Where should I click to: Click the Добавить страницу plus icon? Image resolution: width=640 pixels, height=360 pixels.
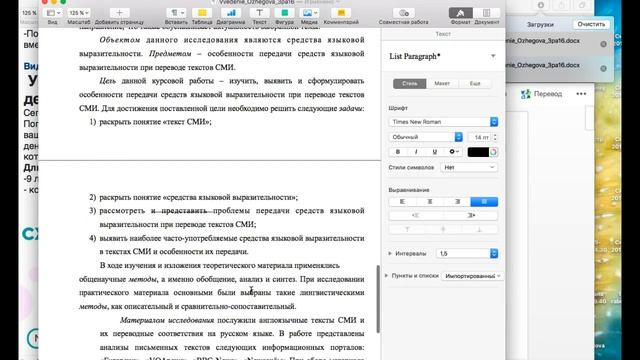pyautogui.click(x=119, y=13)
